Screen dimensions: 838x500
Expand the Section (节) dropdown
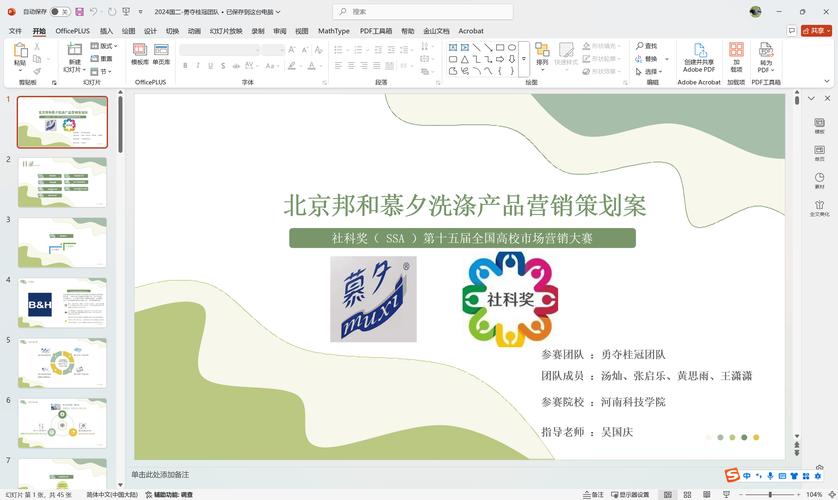pos(101,71)
